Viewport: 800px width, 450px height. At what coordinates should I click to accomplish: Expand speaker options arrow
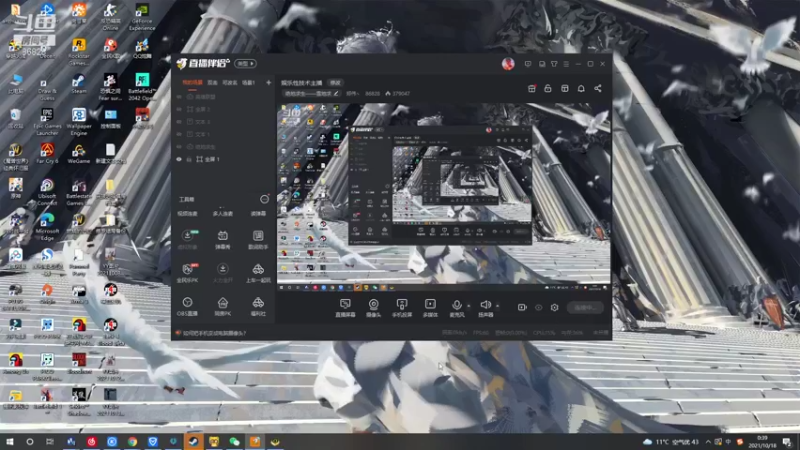[497, 306]
